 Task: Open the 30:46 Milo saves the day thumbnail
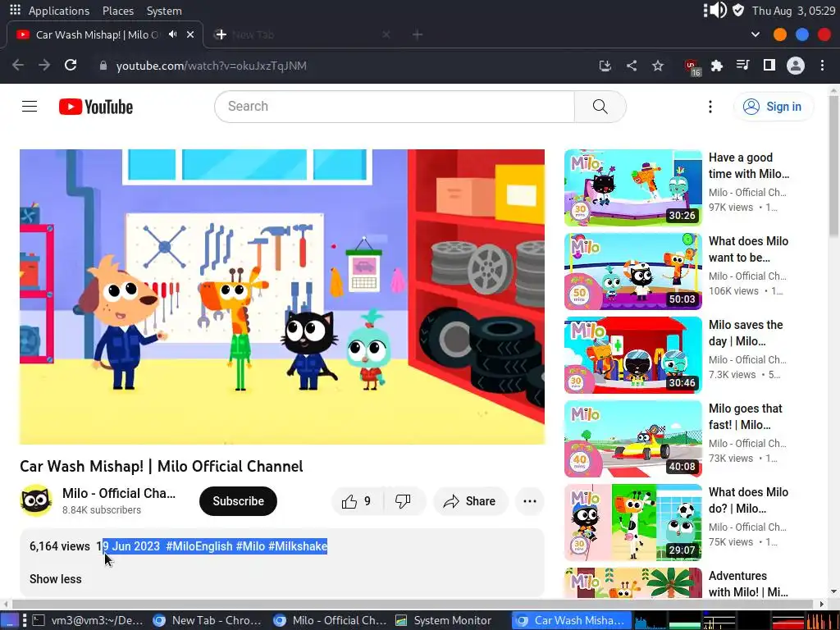tap(632, 354)
